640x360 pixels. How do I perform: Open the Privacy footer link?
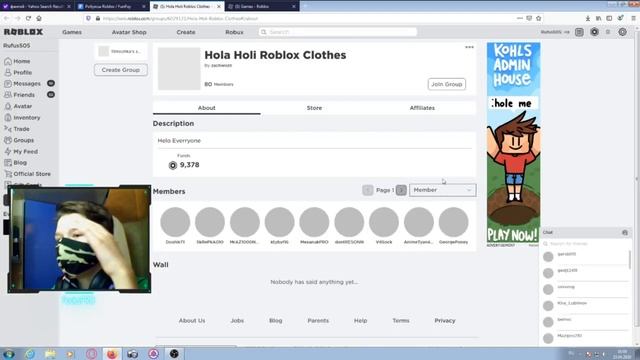click(x=445, y=321)
